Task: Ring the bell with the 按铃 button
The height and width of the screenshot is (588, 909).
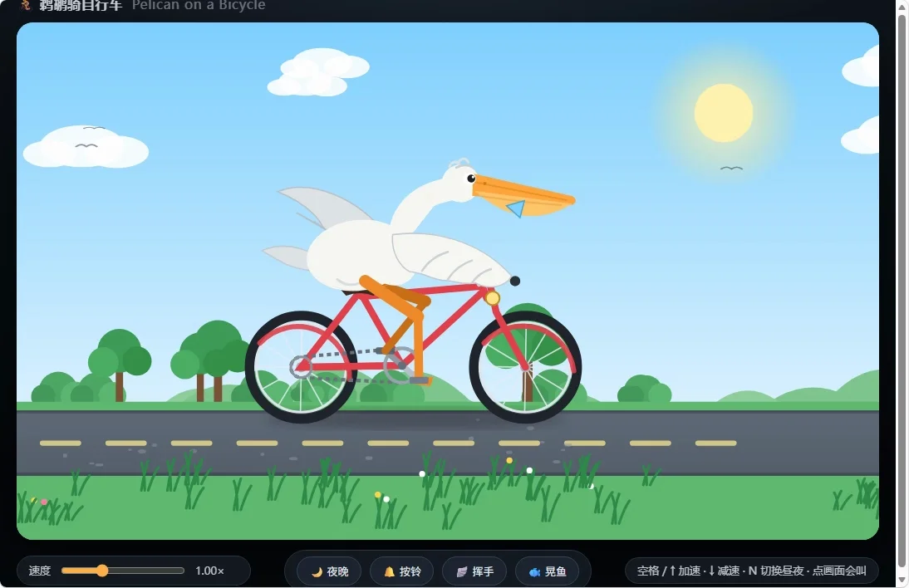Action: [x=402, y=571]
